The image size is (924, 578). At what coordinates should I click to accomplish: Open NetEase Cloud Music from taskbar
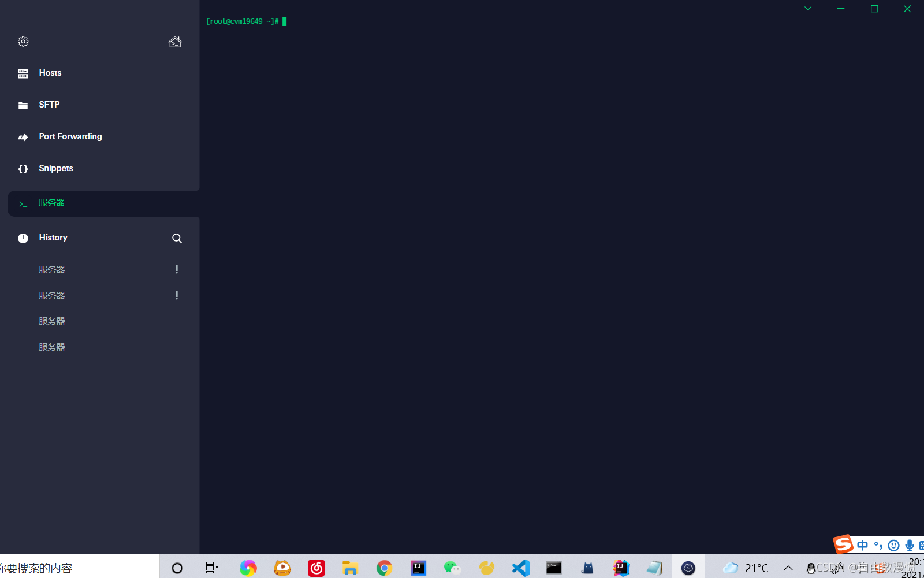point(316,568)
